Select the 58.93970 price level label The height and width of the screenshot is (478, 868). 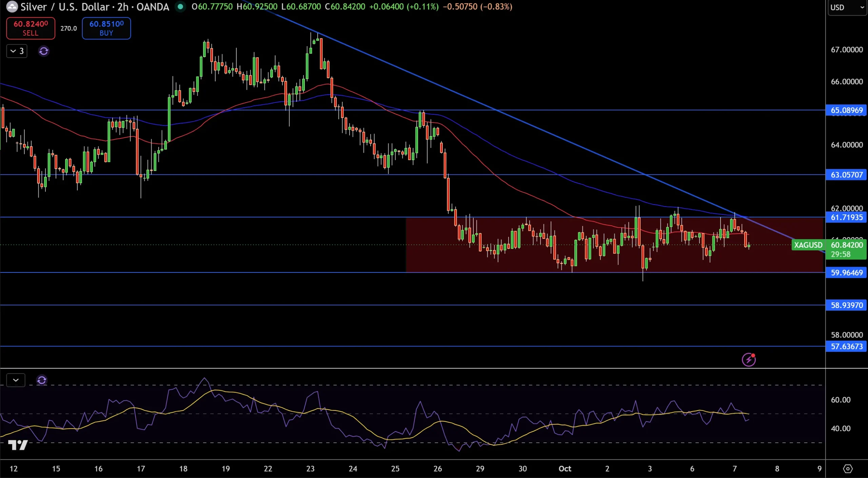pos(846,305)
